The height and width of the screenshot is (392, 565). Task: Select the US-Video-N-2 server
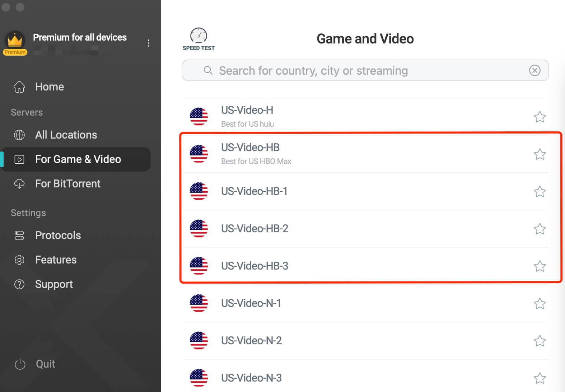click(x=365, y=341)
